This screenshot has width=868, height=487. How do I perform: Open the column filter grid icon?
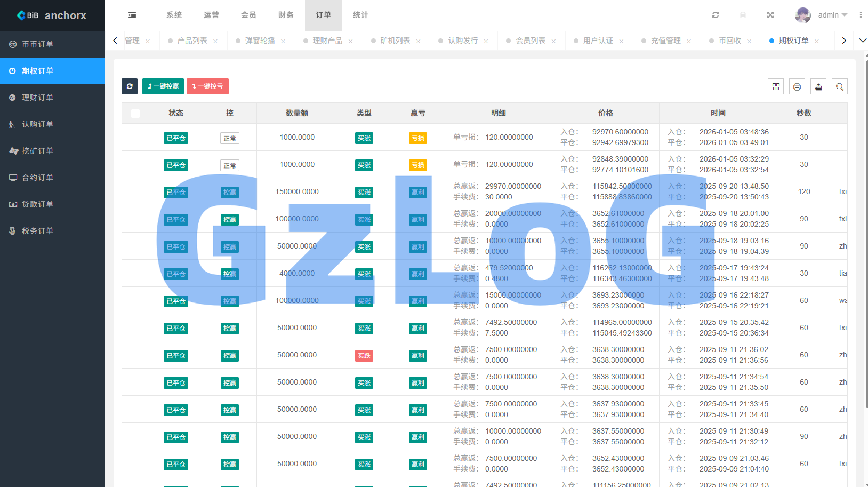point(776,87)
